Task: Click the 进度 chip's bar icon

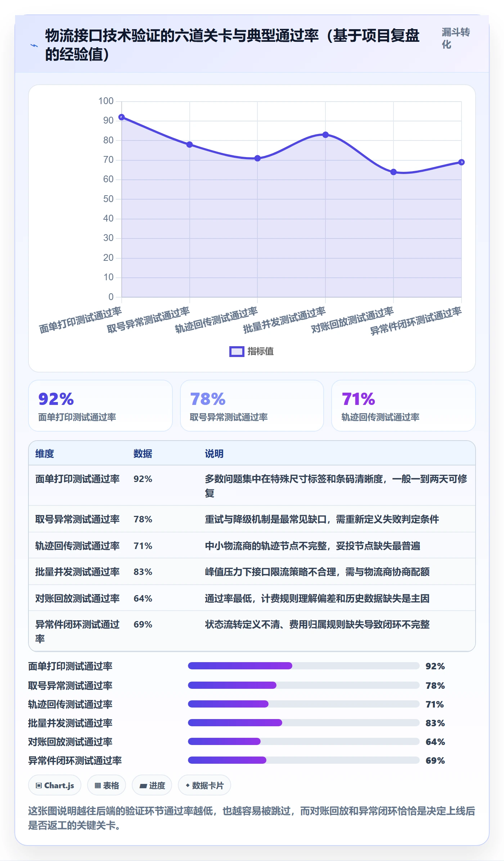Action: [143, 786]
